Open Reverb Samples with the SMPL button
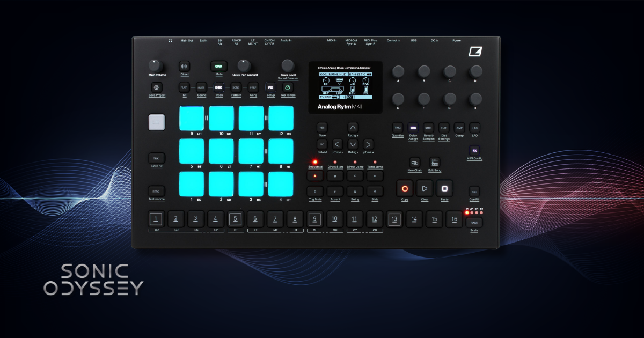Image resolution: width=644 pixels, height=338 pixels. (x=428, y=128)
